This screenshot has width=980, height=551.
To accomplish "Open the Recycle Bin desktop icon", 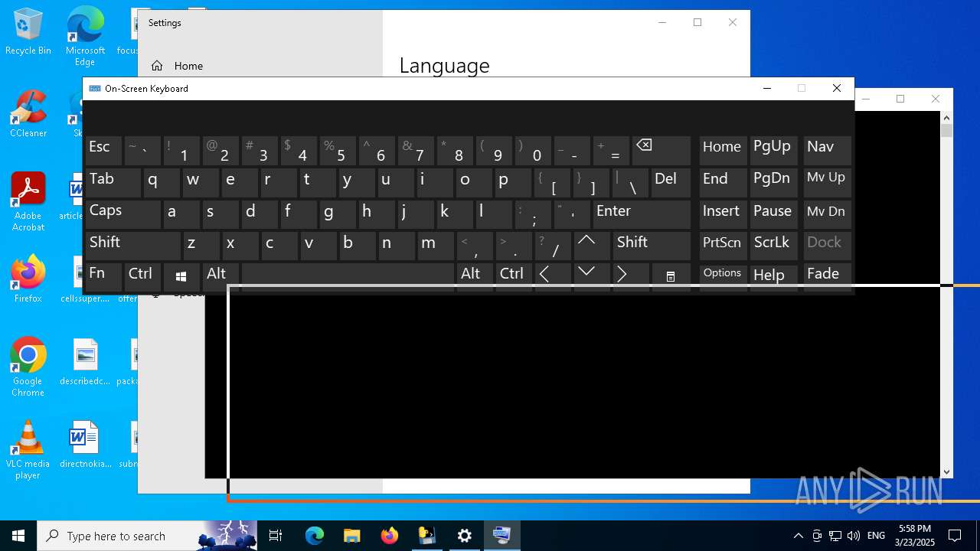I will [x=28, y=32].
